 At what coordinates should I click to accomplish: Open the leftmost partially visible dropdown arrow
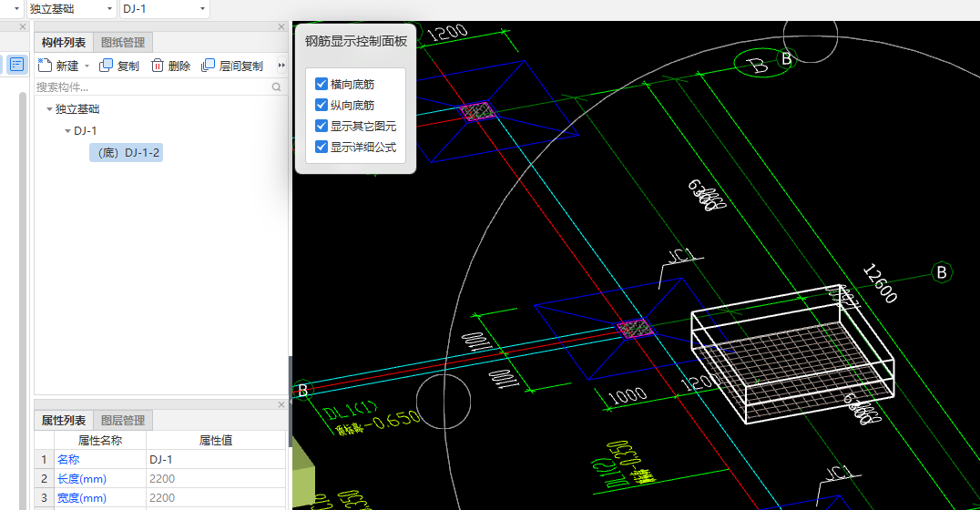[17, 9]
